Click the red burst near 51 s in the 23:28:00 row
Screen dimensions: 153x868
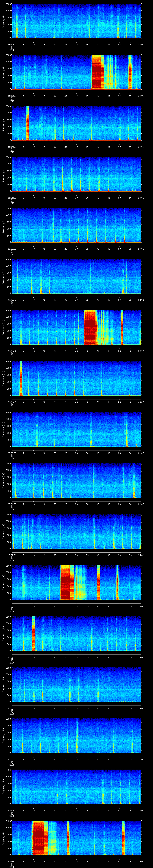(122, 327)
